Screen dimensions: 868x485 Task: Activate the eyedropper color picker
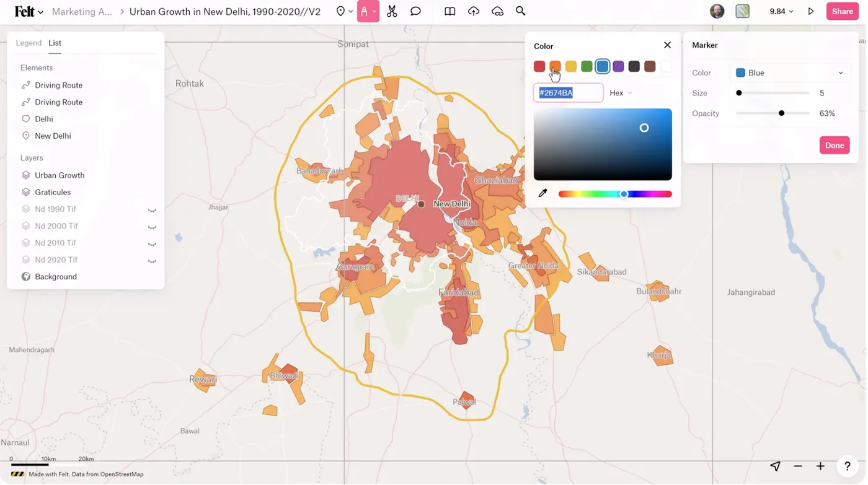point(542,193)
